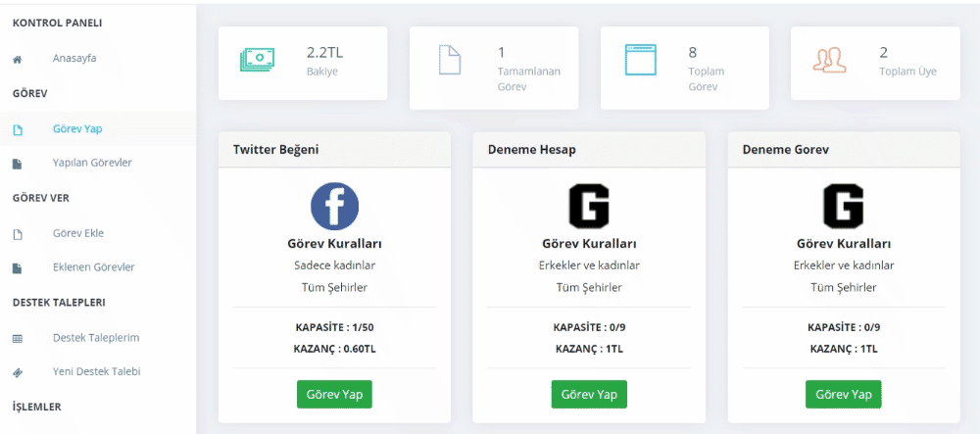The width and height of the screenshot is (980, 434).
Task: Open Yapılan Görevler in the sidebar
Action: (x=92, y=163)
